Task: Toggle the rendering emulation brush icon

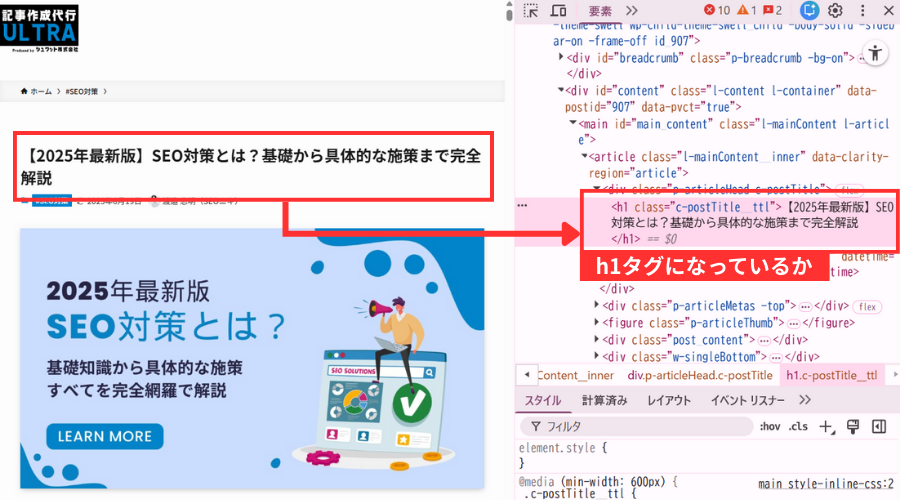Action: tap(853, 427)
